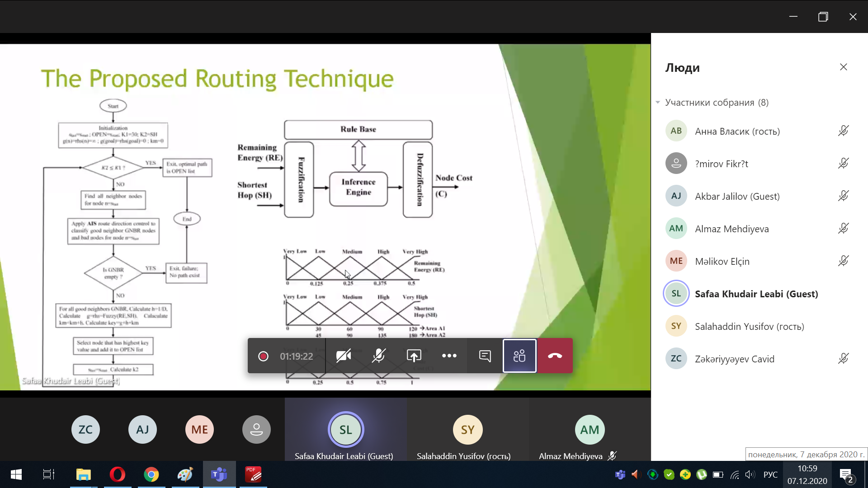Open the volume control in the tray
Screen dimensions: 868x488
click(750, 474)
